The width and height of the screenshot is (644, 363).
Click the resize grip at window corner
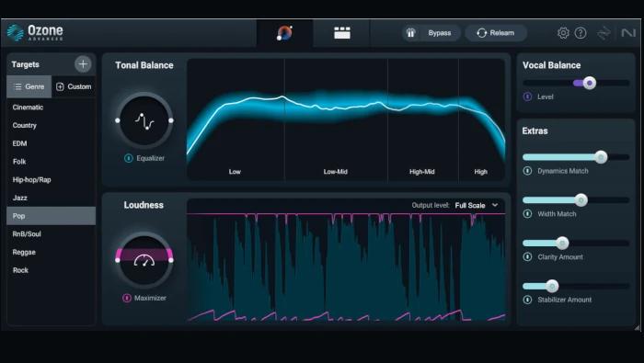(x=637, y=327)
